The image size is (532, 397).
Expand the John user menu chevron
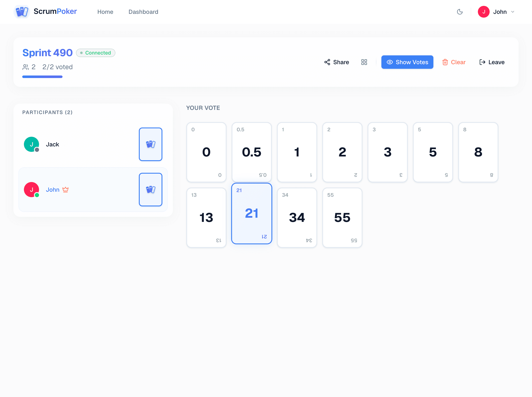(x=512, y=12)
